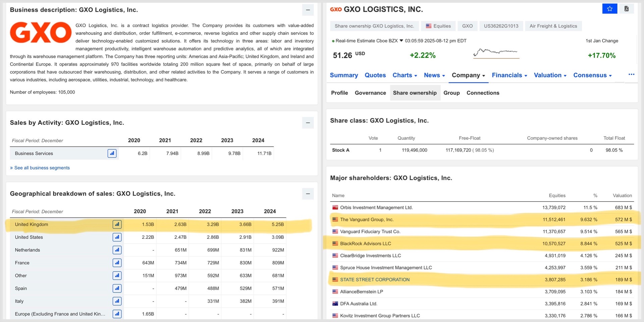
Task: Open chart icon for Spain row
Action: [x=117, y=288]
